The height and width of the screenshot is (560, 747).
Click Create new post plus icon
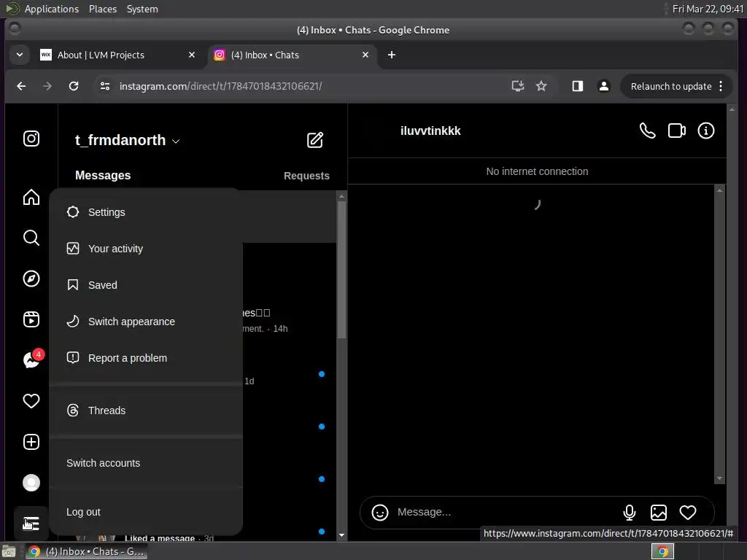31,442
